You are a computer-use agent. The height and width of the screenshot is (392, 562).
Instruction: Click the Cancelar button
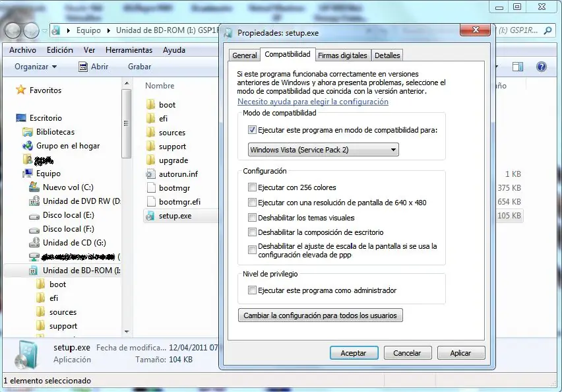(408, 352)
